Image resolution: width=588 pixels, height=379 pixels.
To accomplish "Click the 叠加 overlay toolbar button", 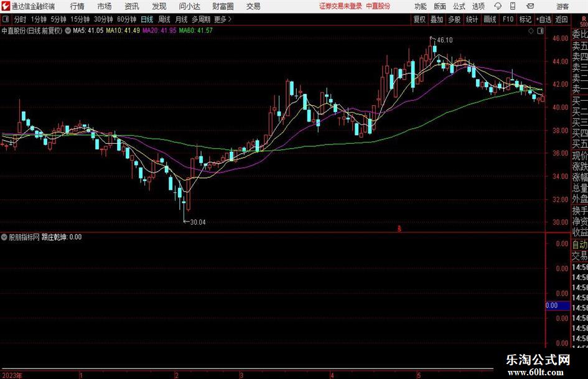I will point(437,19).
